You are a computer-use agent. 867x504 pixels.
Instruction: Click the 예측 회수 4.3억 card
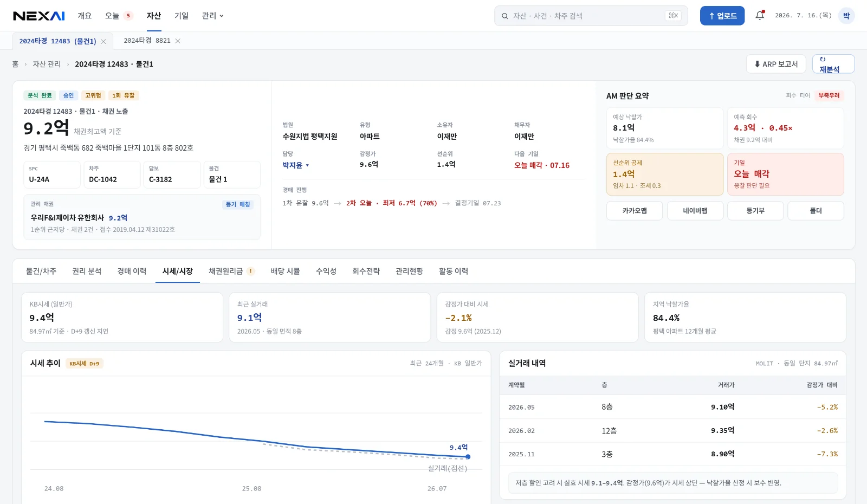786,128
